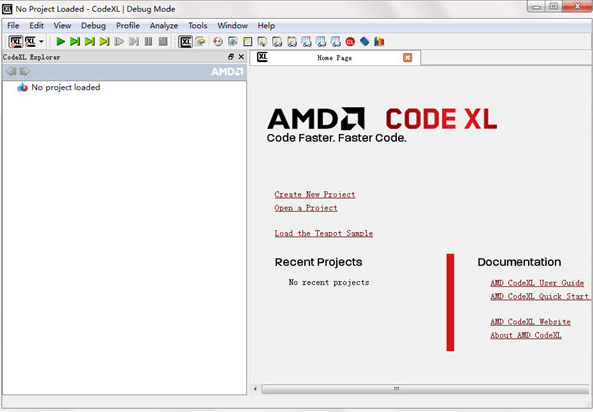Screen dimensions: 593x412
Task: Open the Window menu
Action: point(232,26)
